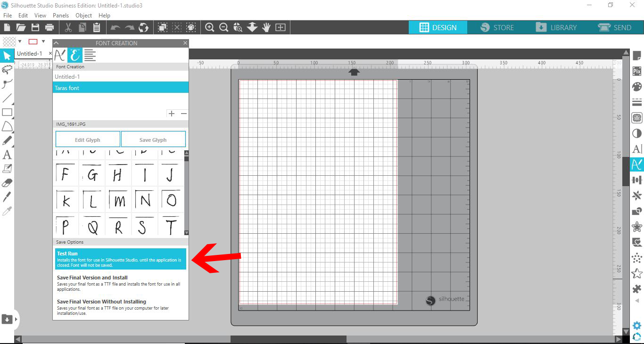The width and height of the screenshot is (644, 344).
Task: Print the design with the printer icon
Action: [x=49, y=27]
